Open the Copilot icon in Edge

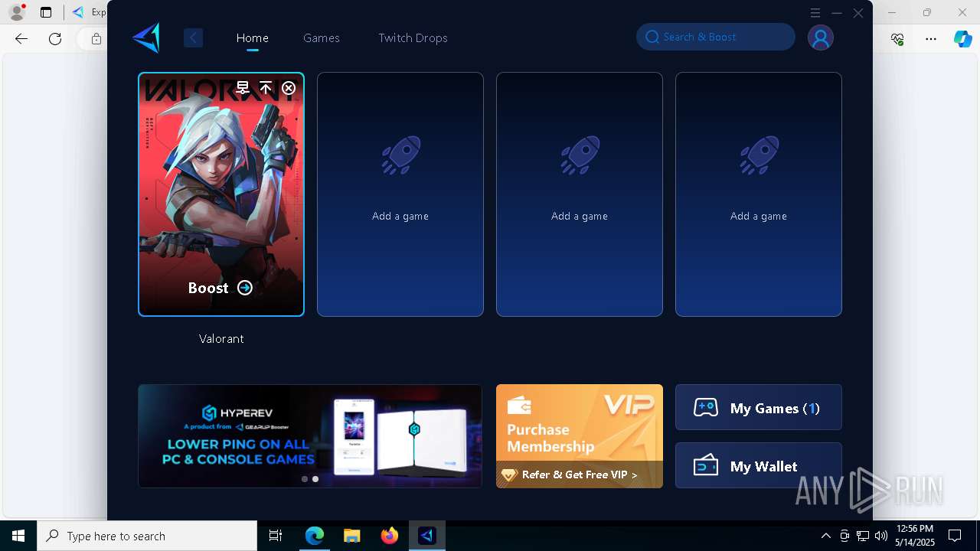pyautogui.click(x=963, y=39)
